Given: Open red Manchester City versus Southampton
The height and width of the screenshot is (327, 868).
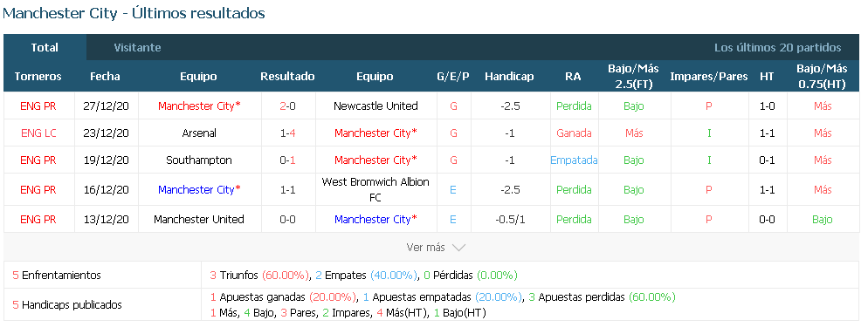Looking at the screenshot, I should pyautogui.click(x=372, y=160).
